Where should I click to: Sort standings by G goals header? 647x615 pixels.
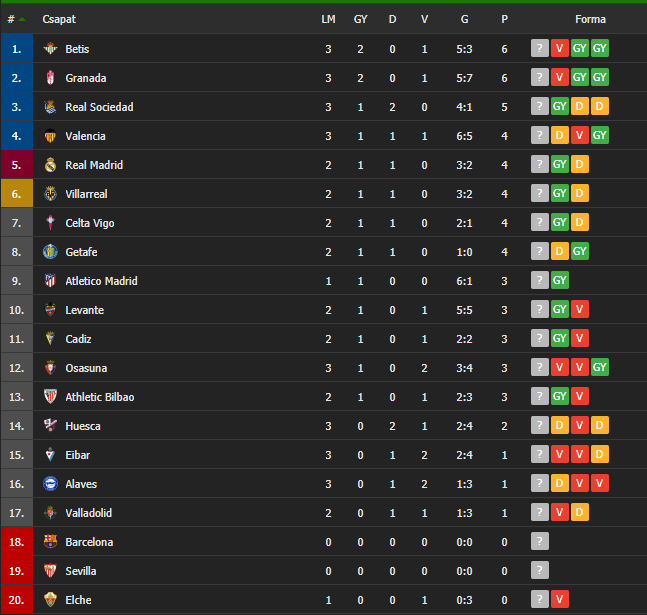tap(464, 19)
